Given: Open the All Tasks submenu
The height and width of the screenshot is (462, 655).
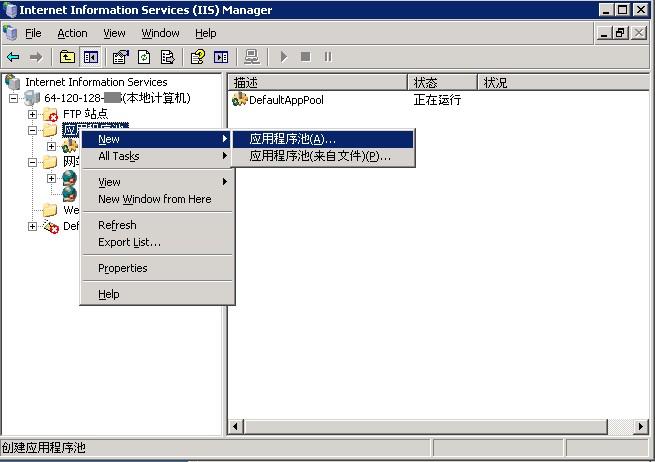Looking at the screenshot, I should pyautogui.click(x=119, y=156).
